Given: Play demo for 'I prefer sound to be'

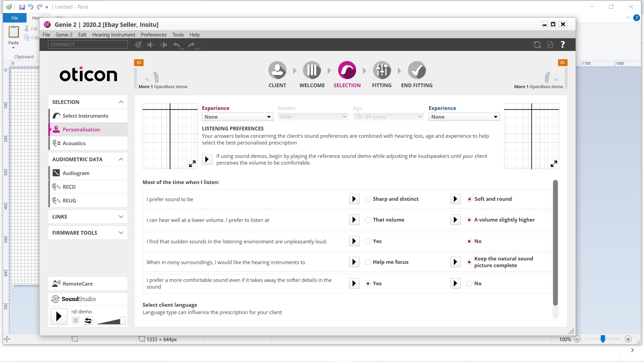Looking at the screenshot, I should [x=354, y=199].
